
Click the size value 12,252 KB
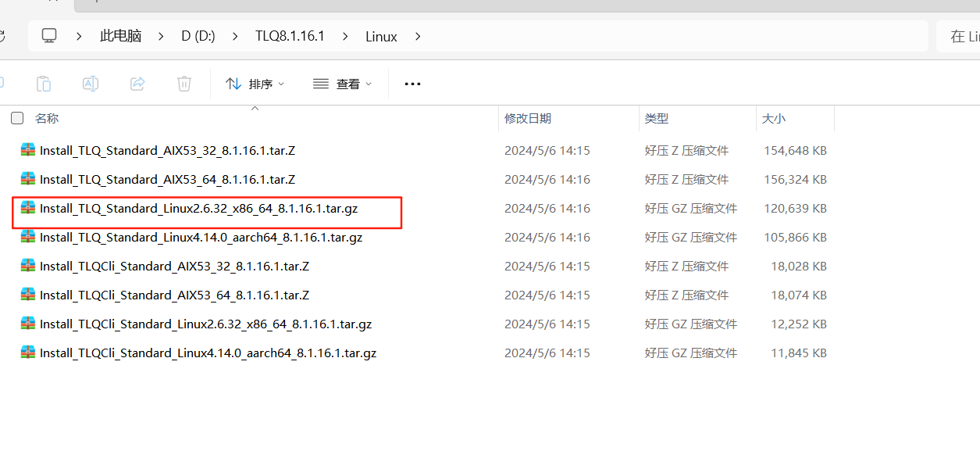point(799,324)
